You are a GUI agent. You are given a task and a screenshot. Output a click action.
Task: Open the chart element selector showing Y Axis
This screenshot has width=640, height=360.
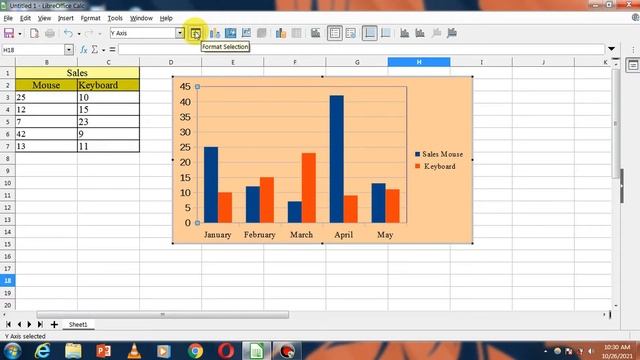(x=147, y=33)
